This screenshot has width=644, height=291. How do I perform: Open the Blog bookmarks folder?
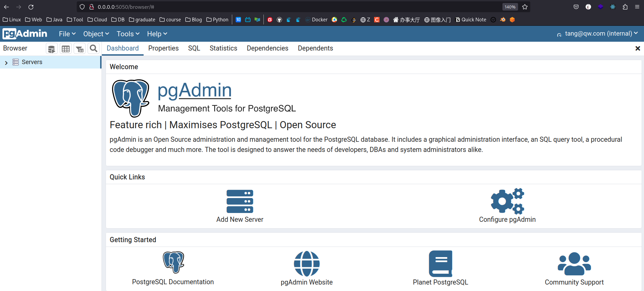pyautogui.click(x=194, y=20)
